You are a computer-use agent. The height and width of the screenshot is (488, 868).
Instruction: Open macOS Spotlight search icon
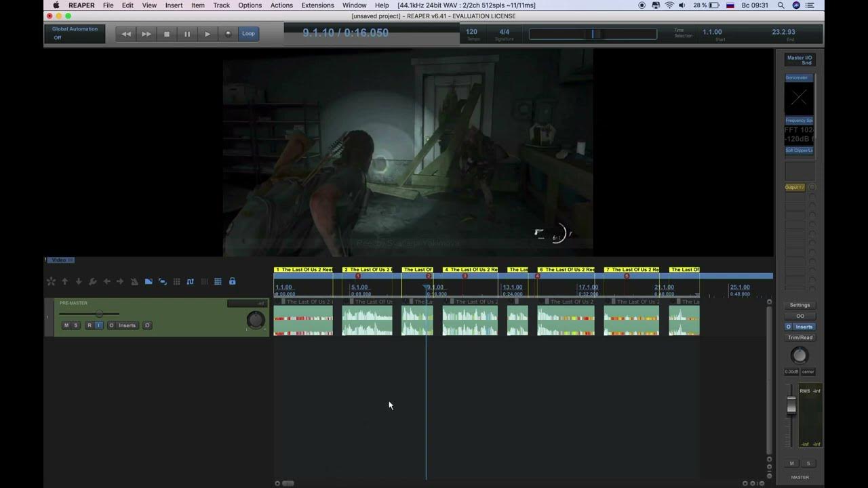click(x=781, y=5)
